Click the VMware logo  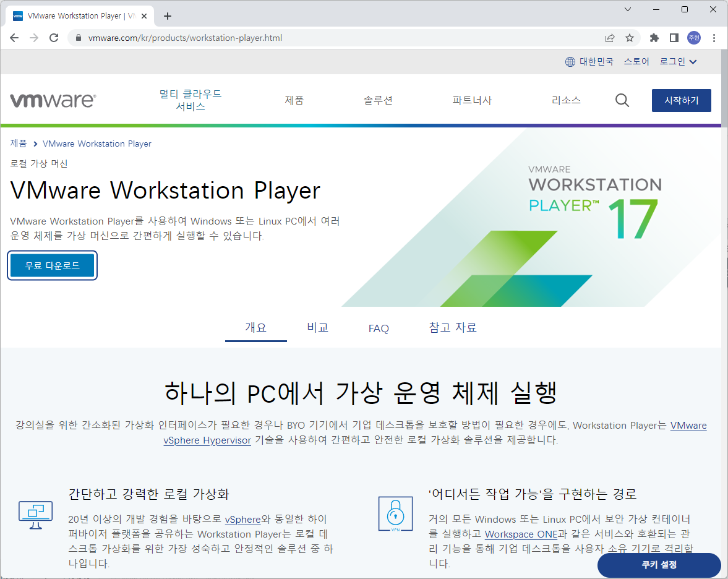coord(53,100)
